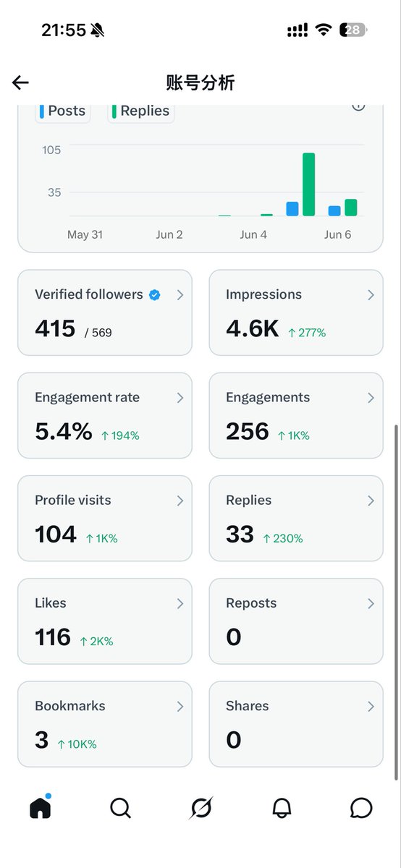Tap the back arrow icon

[20, 82]
